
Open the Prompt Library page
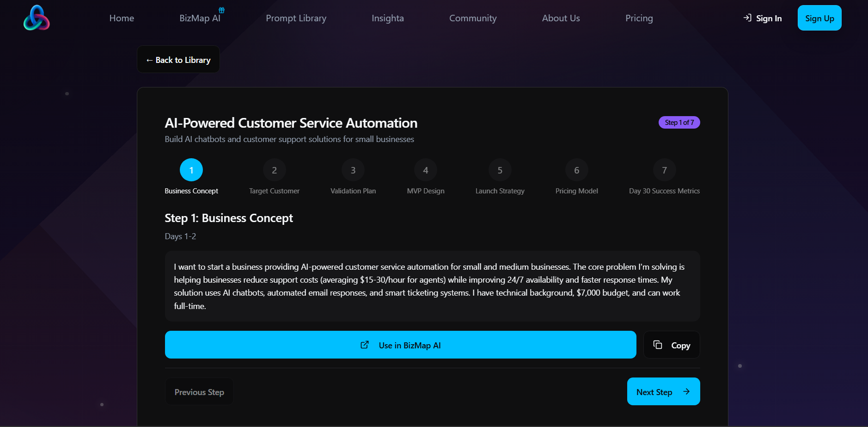[x=296, y=18]
